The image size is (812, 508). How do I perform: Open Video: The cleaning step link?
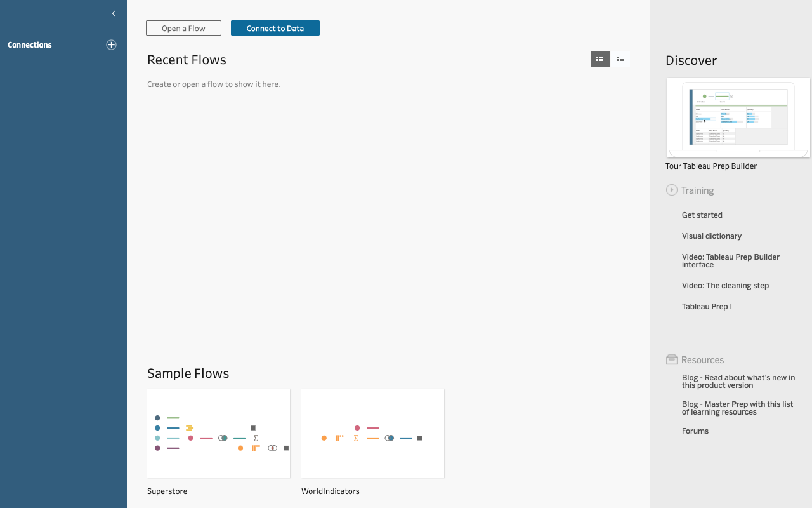coord(726,286)
